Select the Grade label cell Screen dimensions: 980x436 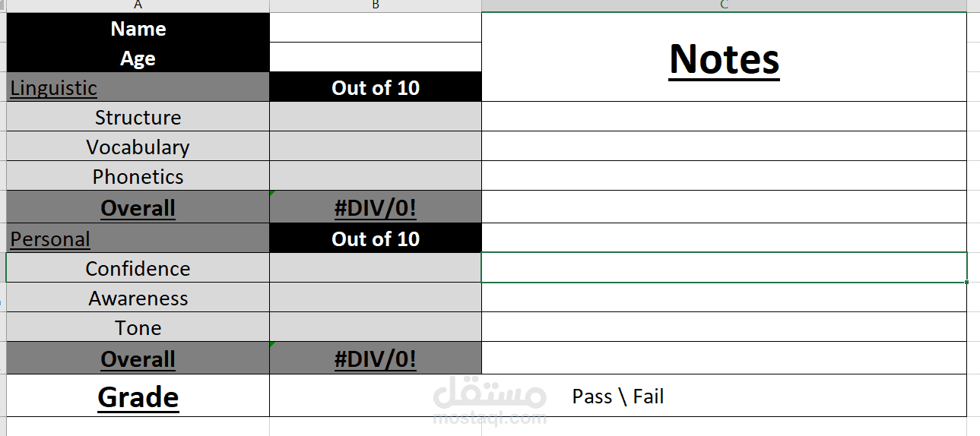pyautogui.click(x=138, y=397)
